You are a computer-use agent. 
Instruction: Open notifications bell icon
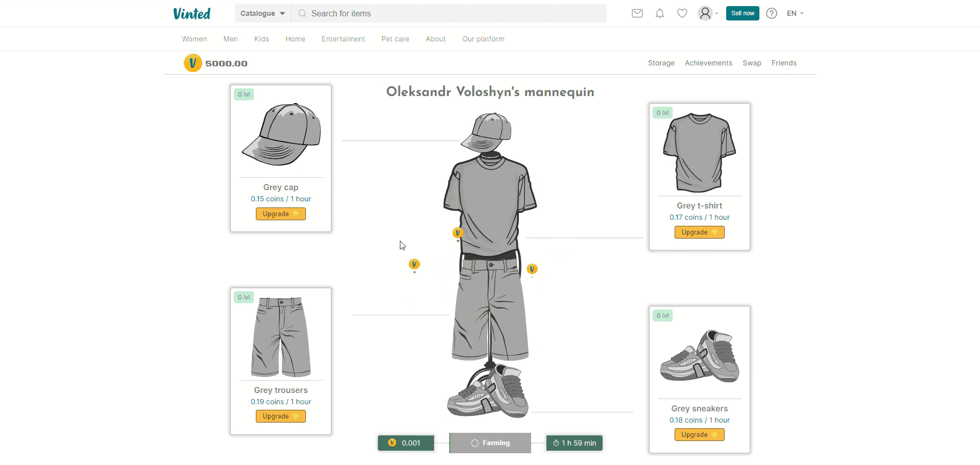pyautogui.click(x=659, y=13)
